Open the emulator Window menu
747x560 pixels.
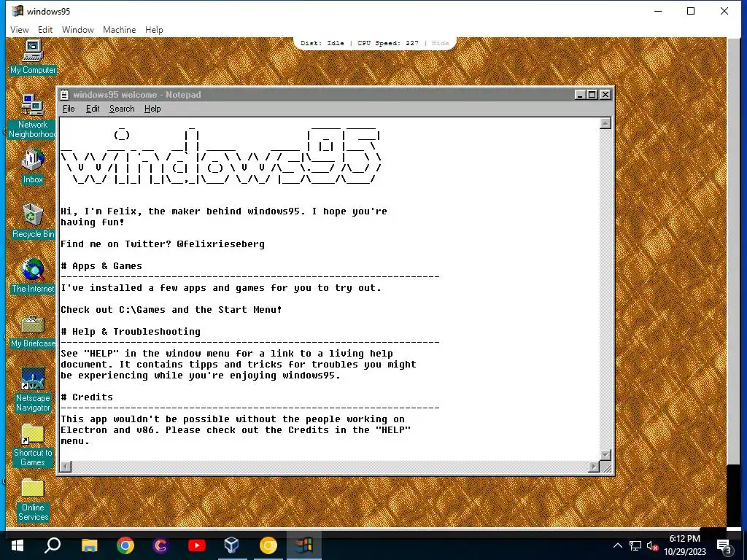pos(77,29)
